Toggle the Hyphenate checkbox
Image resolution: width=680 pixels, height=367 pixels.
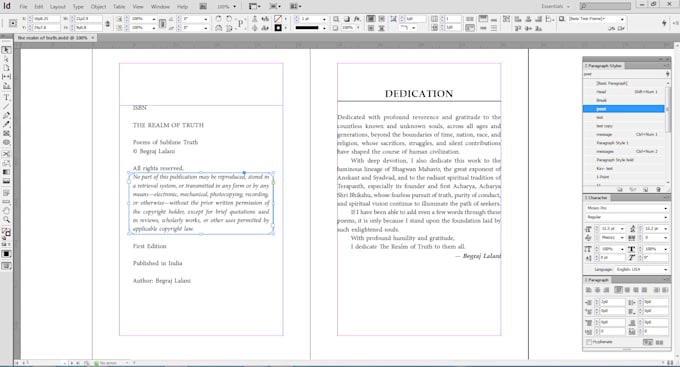[x=589, y=342]
